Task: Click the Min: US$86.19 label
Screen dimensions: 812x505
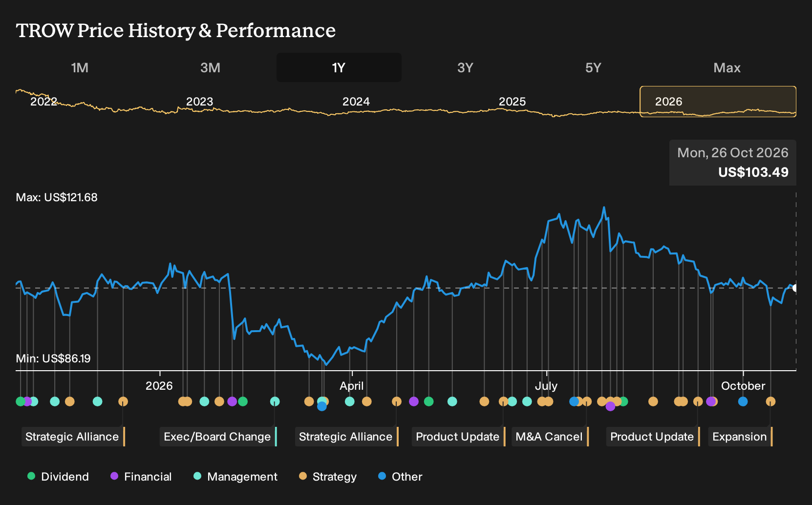Action: [x=53, y=359]
